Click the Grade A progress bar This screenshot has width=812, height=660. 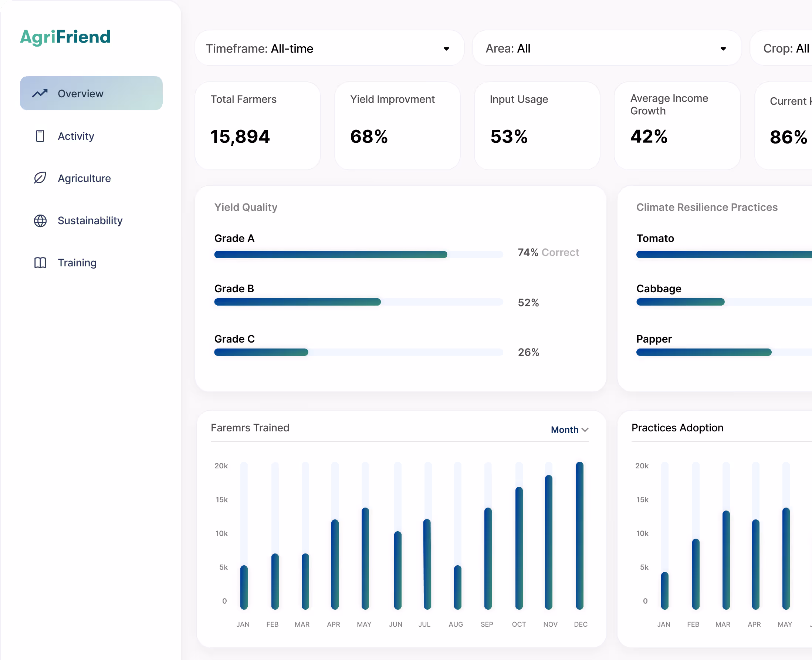point(358,255)
